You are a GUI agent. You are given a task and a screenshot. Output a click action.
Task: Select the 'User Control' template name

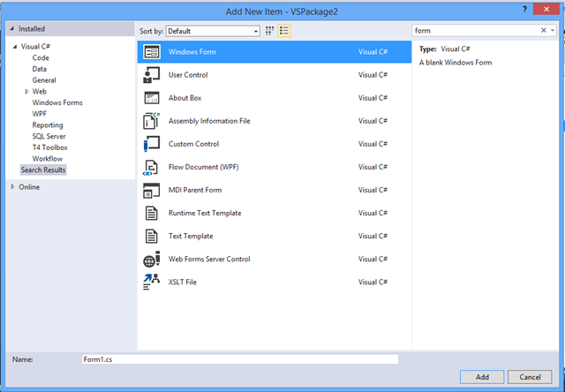[188, 75]
